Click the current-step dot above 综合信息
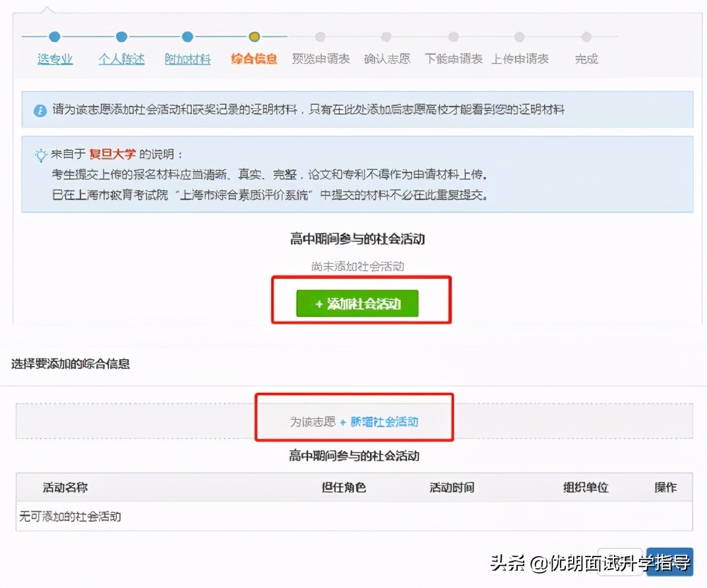Viewport: 707px width, 588px height. click(255, 36)
